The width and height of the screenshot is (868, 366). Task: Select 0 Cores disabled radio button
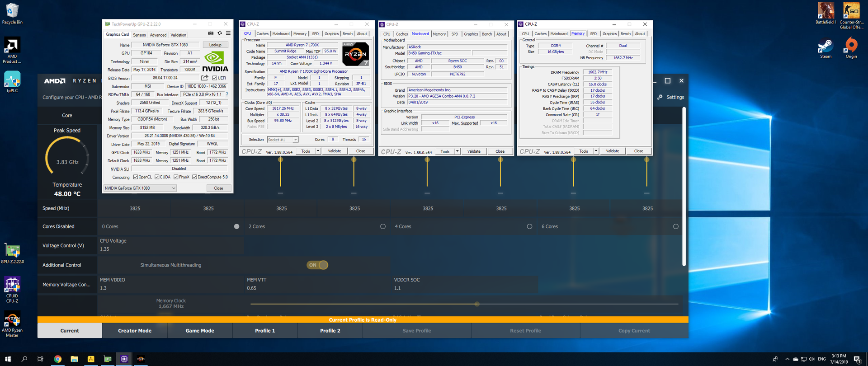click(236, 226)
